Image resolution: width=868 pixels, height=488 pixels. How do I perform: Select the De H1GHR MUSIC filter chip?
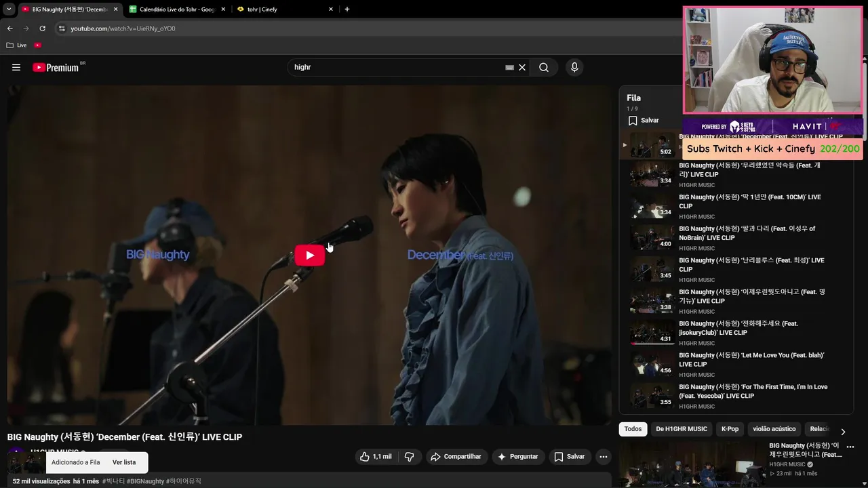(682, 429)
